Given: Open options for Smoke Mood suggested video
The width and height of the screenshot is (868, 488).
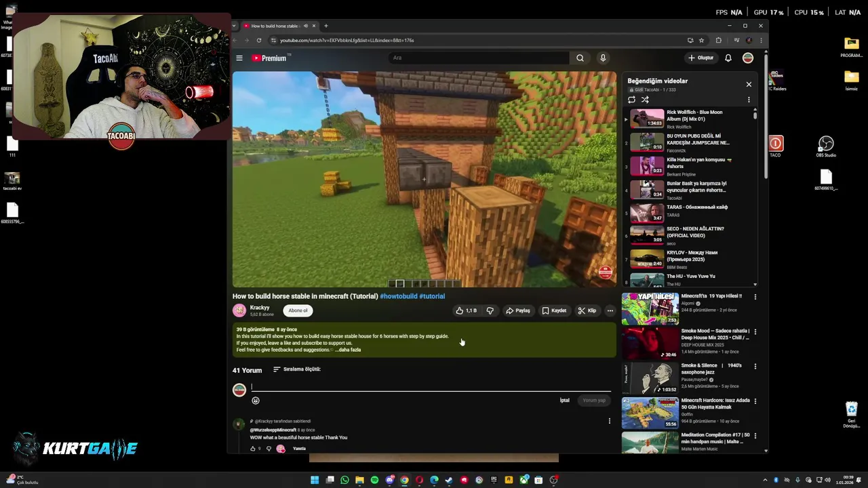Looking at the screenshot, I should pyautogui.click(x=755, y=331).
